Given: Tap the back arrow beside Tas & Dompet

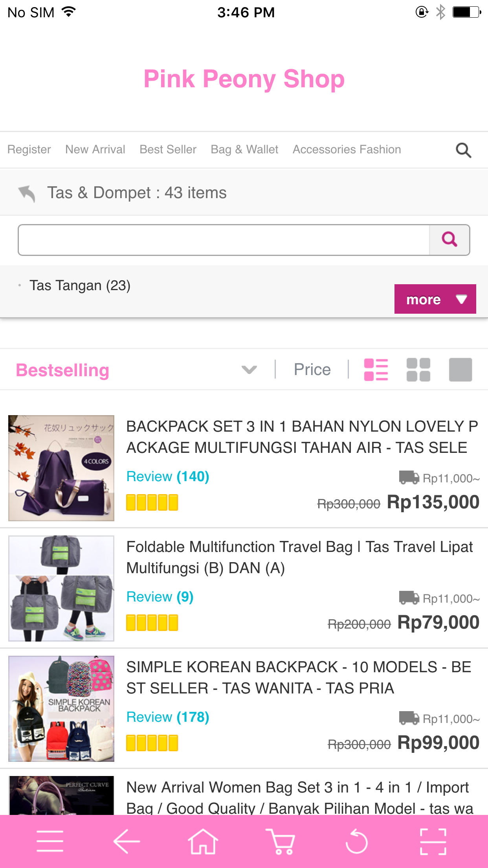Looking at the screenshot, I should pyautogui.click(x=27, y=193).
